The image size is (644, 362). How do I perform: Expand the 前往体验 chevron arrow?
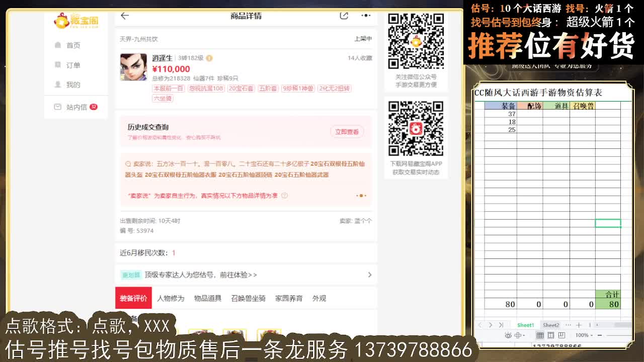[x=371, y=275]
